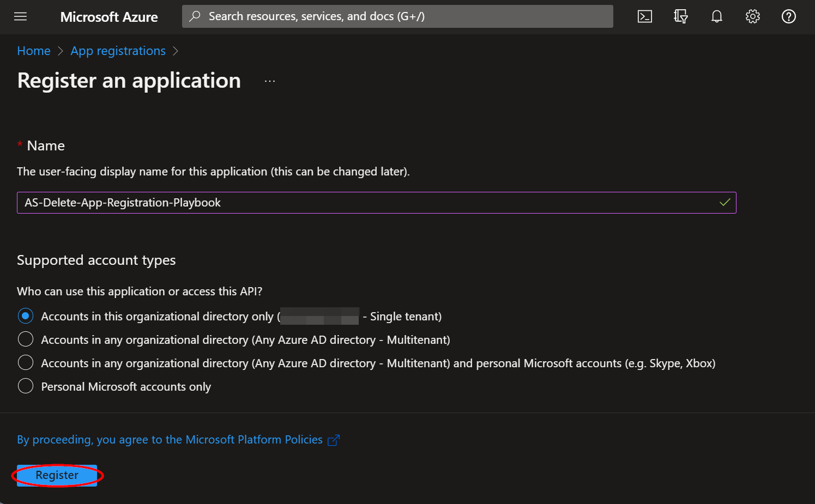Click the Microsoft Azure logo text
Image resolution: width=815 pixels, height=504 pixels.
pos(109,17)
